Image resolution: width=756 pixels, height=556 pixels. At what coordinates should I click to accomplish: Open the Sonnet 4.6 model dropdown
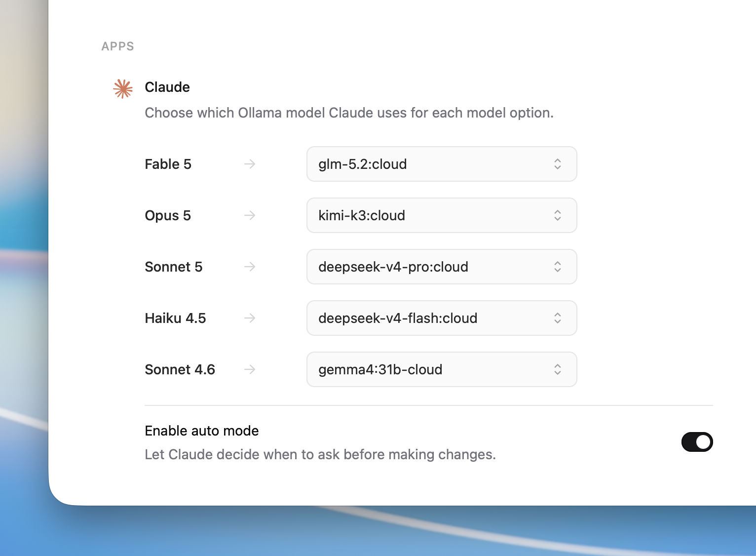pyautogui.click(x=442, y=369)
